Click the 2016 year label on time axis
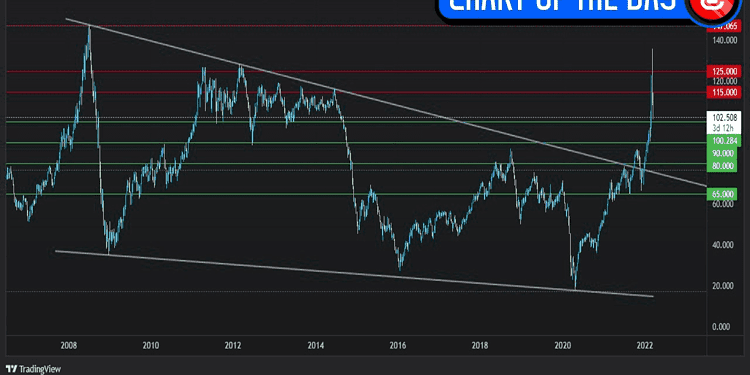The image size is (750, 375). click(x=398, y=345)
